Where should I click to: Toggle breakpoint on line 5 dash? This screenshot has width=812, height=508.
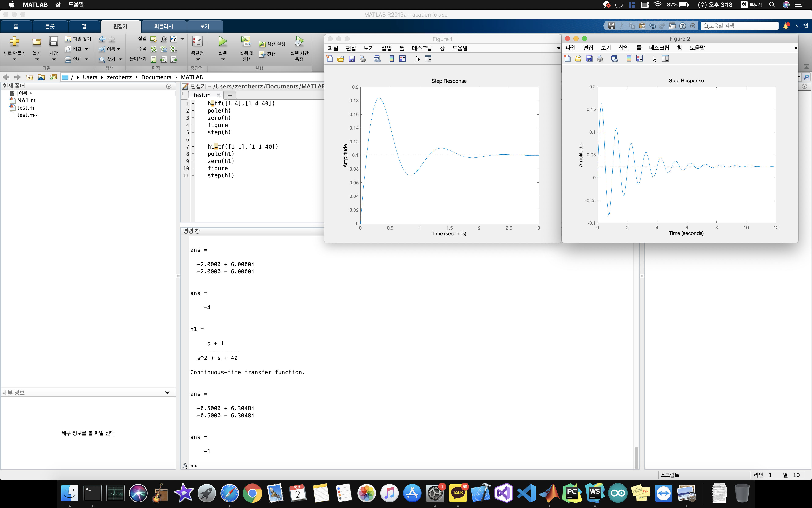point(193,132)
